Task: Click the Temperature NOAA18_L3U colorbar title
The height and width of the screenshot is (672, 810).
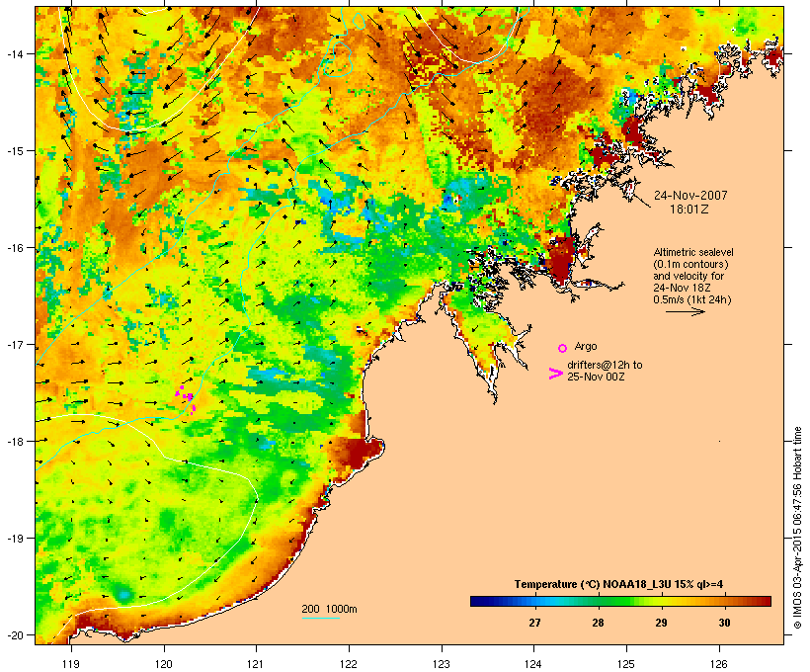Action: pos(618,584)
